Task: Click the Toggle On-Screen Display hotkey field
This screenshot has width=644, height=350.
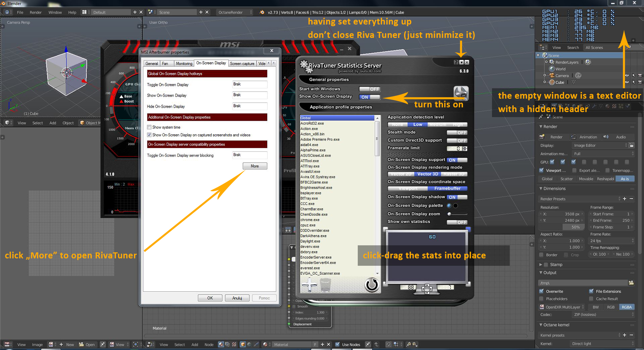Action: (250, 85)
